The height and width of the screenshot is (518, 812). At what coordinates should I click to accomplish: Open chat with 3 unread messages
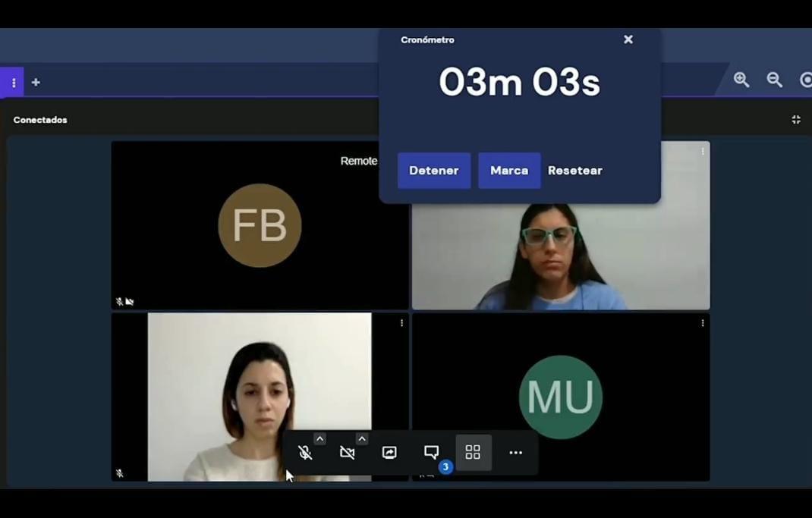[x=432, y=453]
